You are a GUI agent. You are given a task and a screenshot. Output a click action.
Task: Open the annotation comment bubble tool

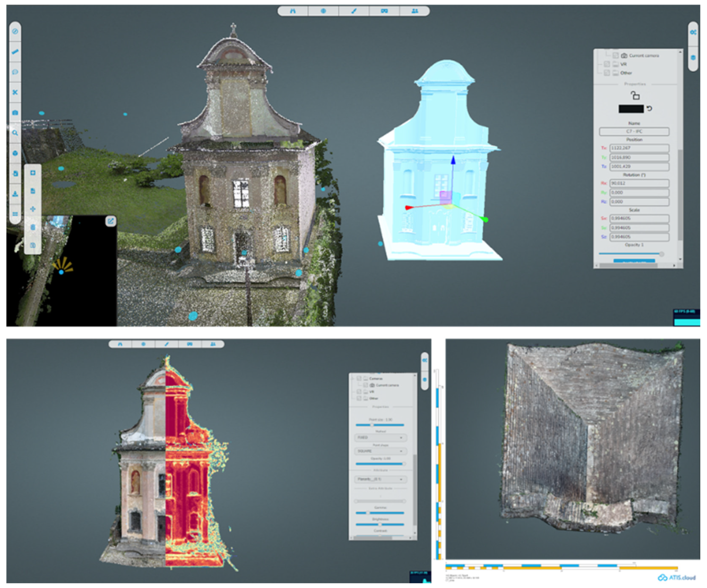(x=15, y=72)
